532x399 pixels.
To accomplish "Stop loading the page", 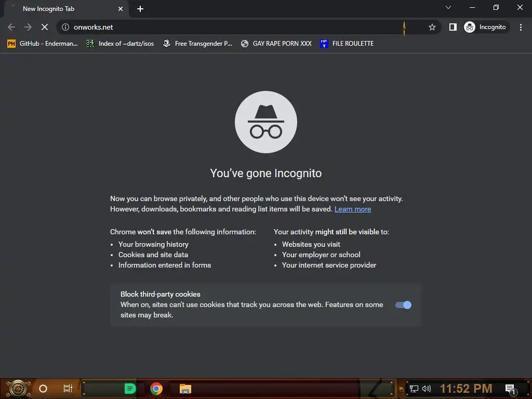I will (45, 27).
